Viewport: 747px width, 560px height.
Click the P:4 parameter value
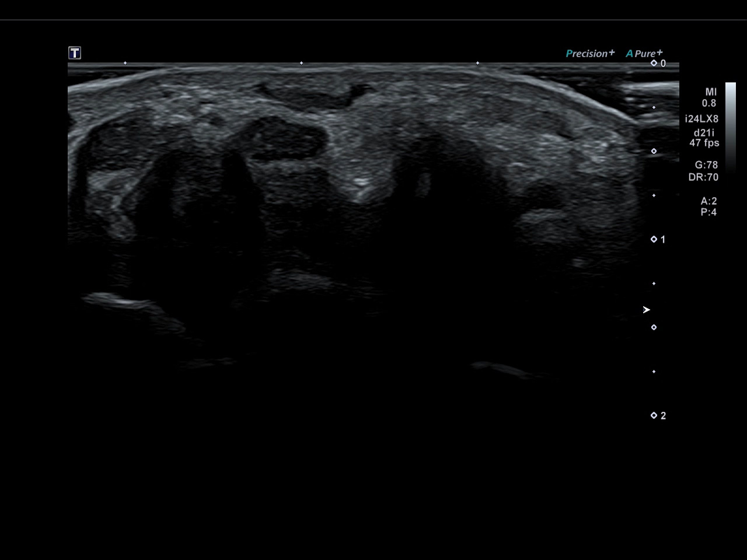(x=708, y=212)
